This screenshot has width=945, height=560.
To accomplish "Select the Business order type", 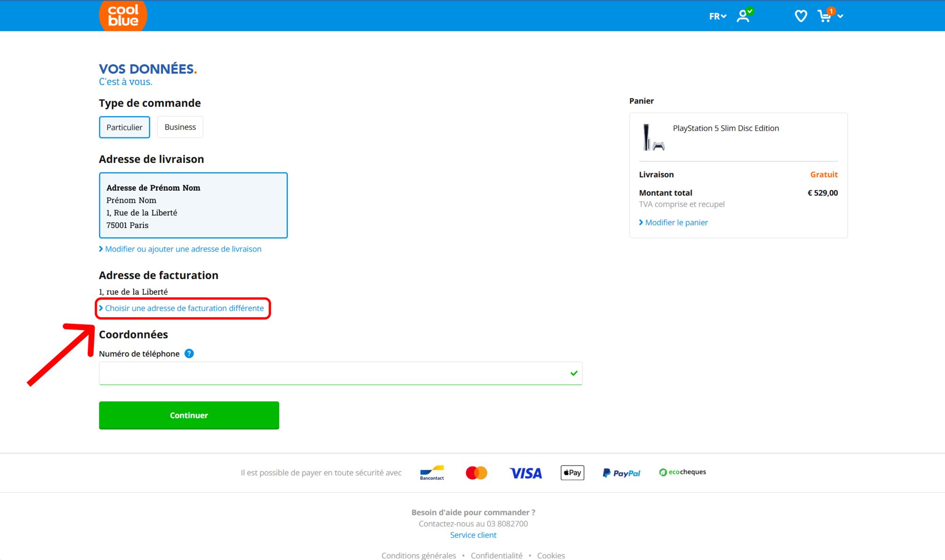I will tap(180, 127).
